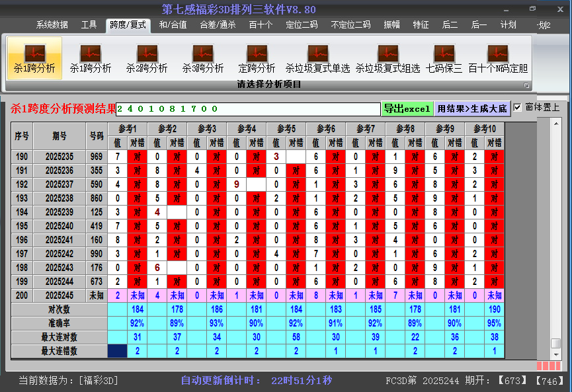Select the 振幅 tab

point(392,25)
